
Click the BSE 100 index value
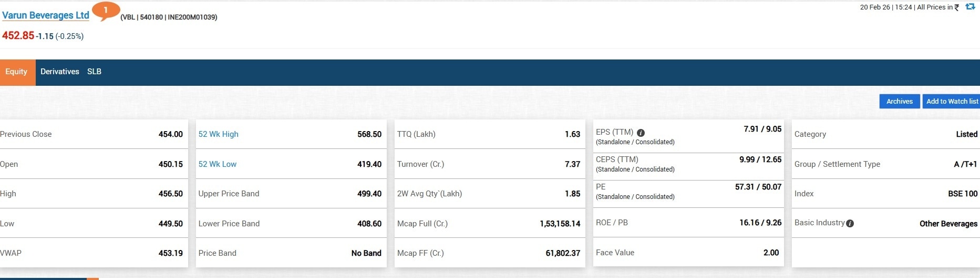point(962,194)
